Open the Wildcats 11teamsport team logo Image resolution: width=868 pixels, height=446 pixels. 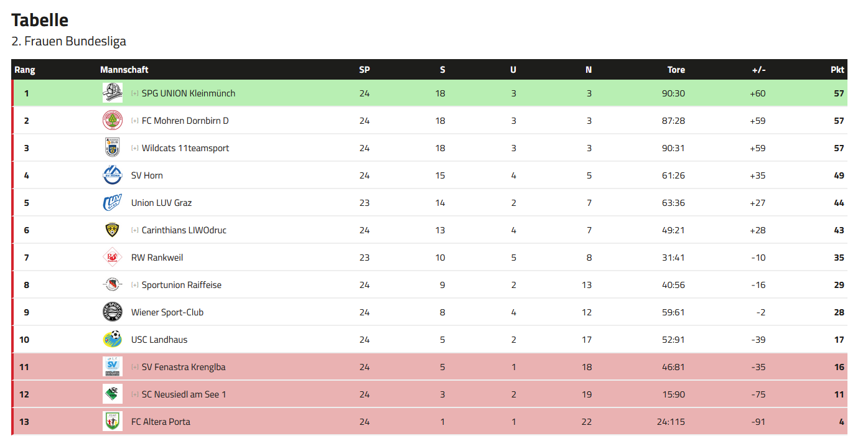(113, 148)
